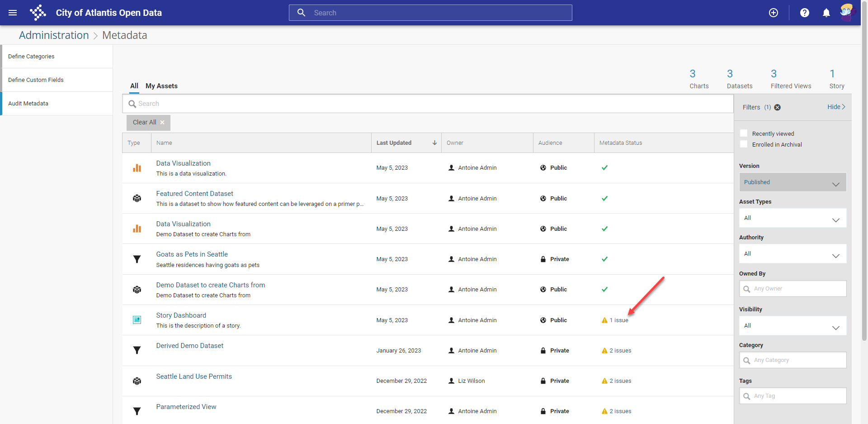Click the story icon for Story Dashboard

137,320
